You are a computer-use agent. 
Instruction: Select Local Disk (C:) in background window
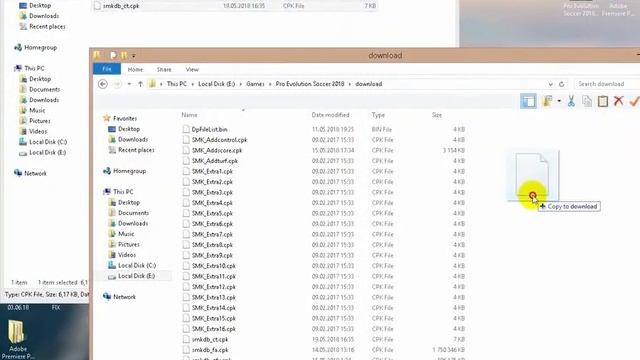(48, 142)
